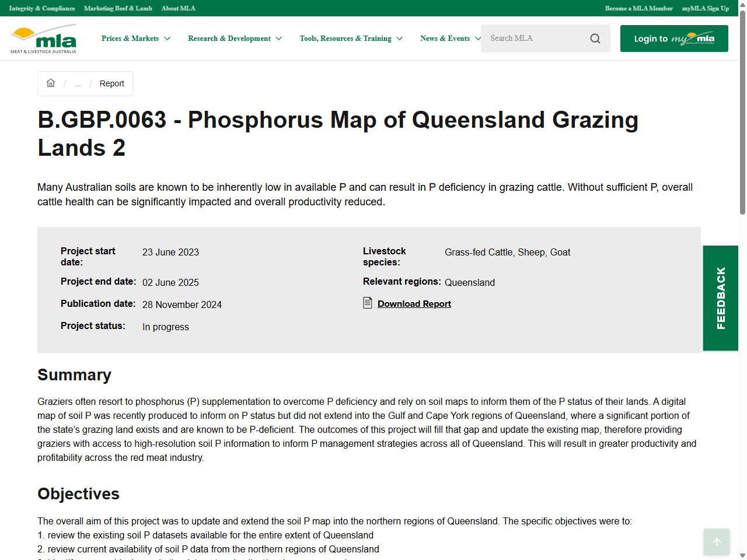Open Integrity & Compliance link
747x560 pixels.
coord(42,8)
